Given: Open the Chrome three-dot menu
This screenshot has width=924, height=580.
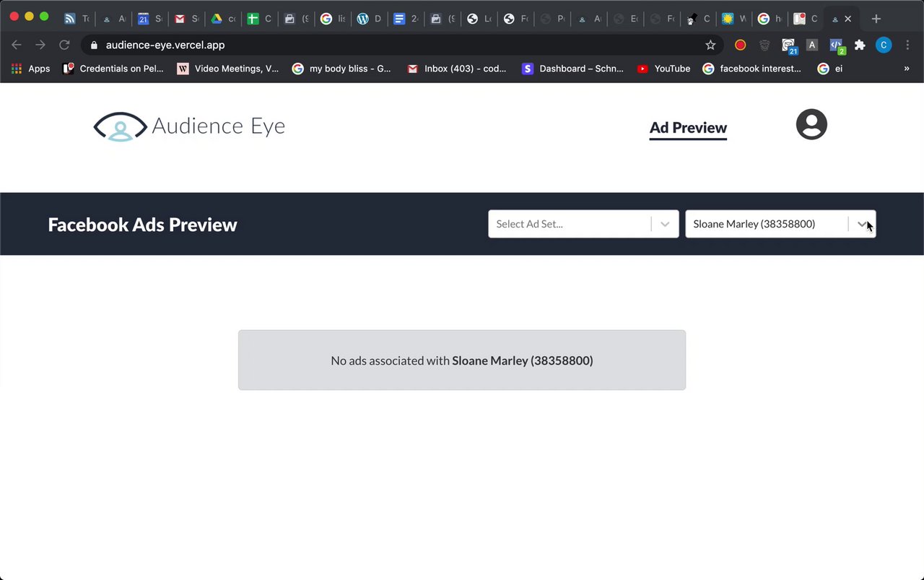Looking at the screenshot, I should point(907,45).
